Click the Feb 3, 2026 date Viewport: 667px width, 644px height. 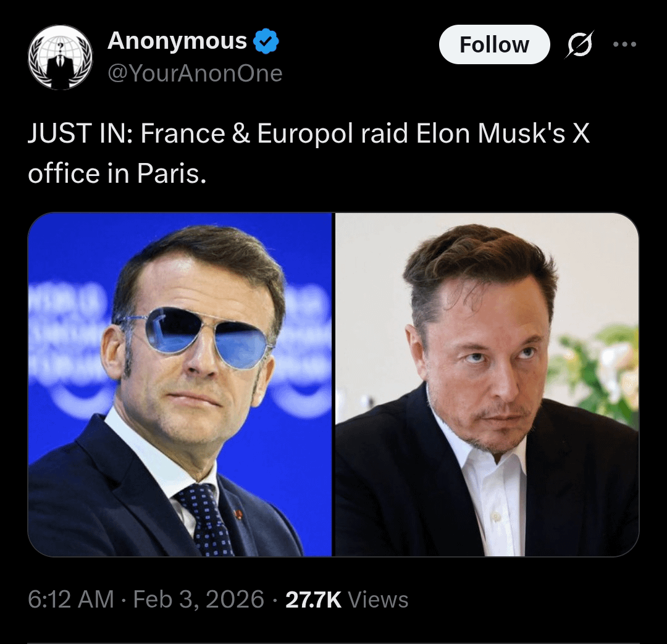pos(199,600)
